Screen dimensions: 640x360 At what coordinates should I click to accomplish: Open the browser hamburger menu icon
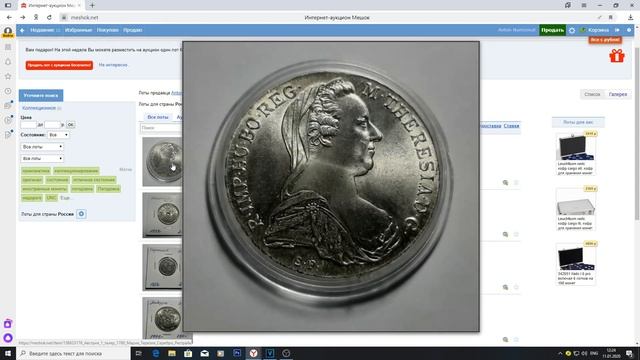(x=584, y=5)
